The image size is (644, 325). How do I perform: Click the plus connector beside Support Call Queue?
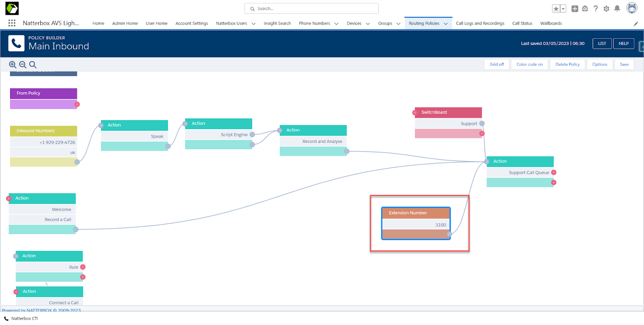pyautogui.click(x=554, y=172)
